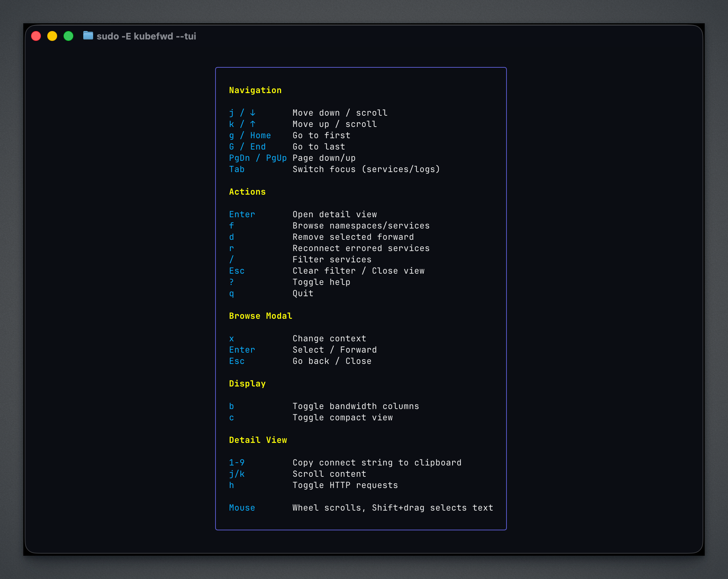Click the slash filter key symbol
This screenshot has width=728, height=579.
coord(231,260)
